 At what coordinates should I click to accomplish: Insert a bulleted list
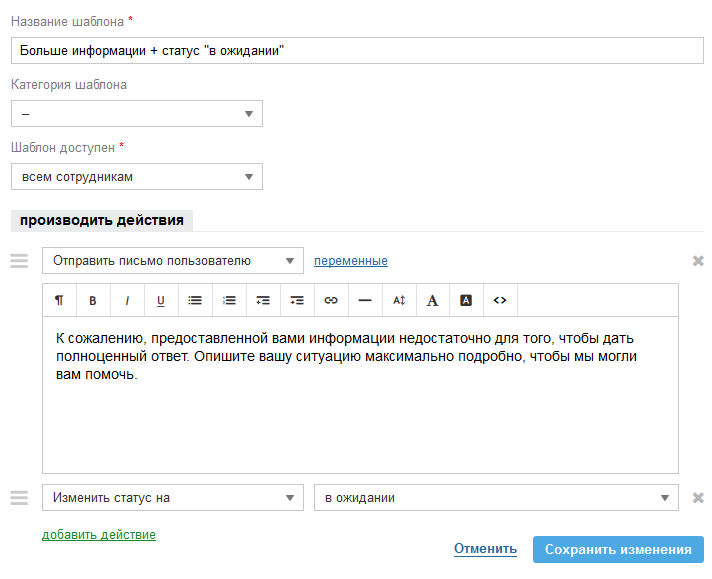(195, 300)
